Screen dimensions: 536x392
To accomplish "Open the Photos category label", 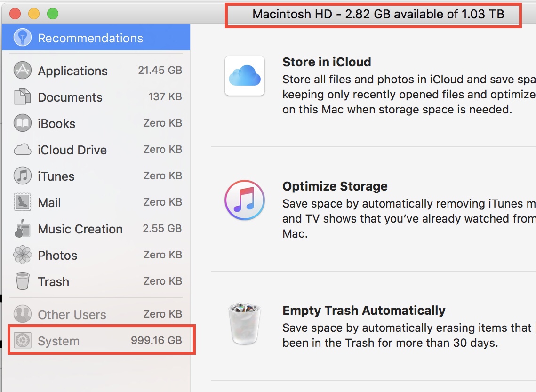I will (57, 256).
